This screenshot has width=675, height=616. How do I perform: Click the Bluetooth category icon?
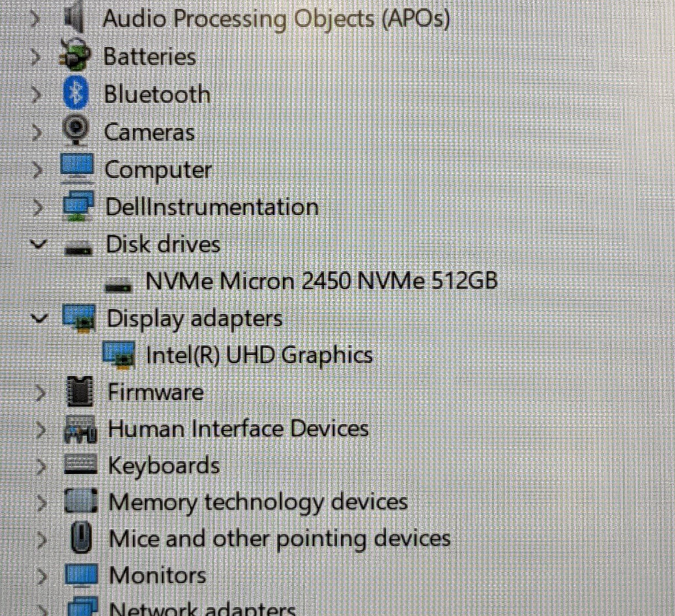point(76,92)
